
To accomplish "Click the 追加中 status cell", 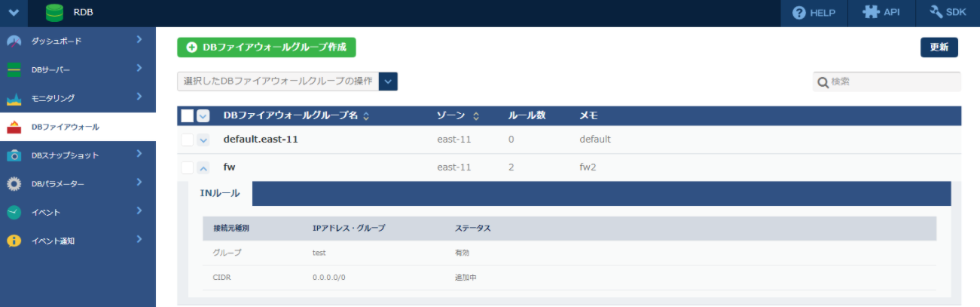I will tap(466, 278).
